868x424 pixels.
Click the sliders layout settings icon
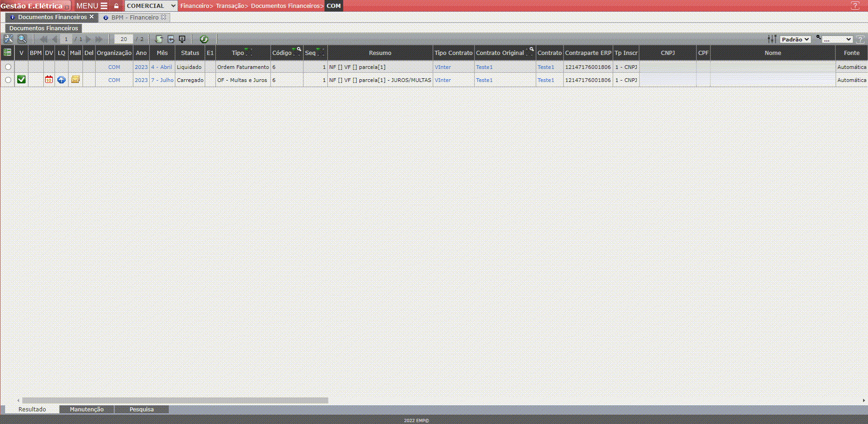point(772,39)
